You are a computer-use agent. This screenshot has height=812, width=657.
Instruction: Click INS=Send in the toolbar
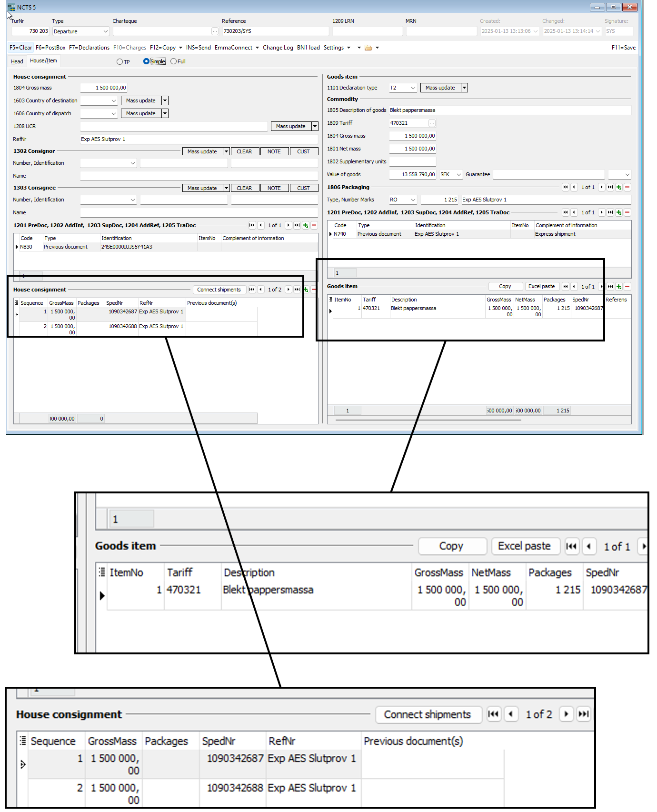click(x=199, y=48)
